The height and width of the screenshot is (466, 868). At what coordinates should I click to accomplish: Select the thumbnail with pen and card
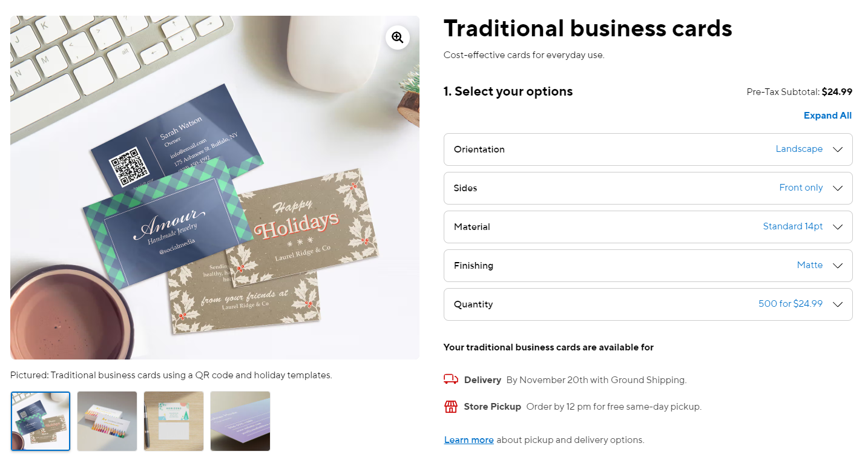(174, 421)
